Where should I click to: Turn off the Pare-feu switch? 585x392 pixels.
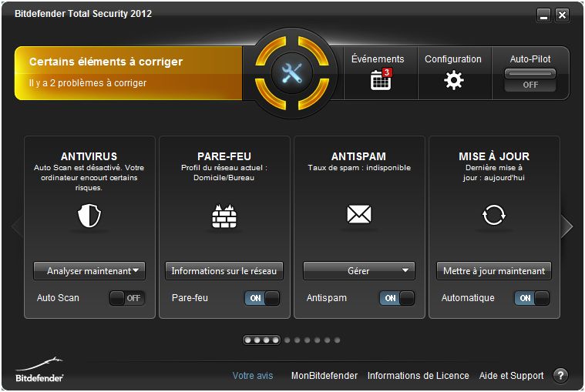[262, 298]
